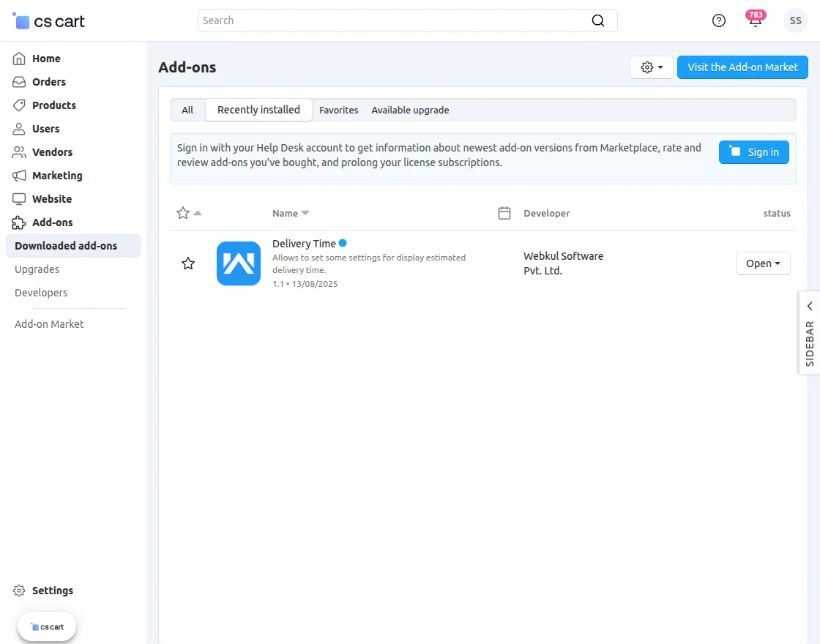The height and width of the screenshot is (644, 820).
Task: Open Downloaded add-ons menu item
Action: point(73,246)
